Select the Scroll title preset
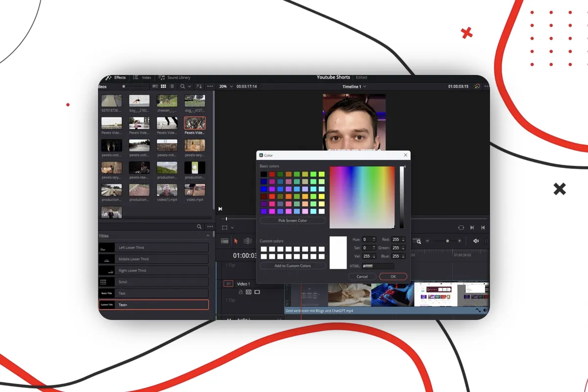This screenshot has width=588, height=392. 154,282
